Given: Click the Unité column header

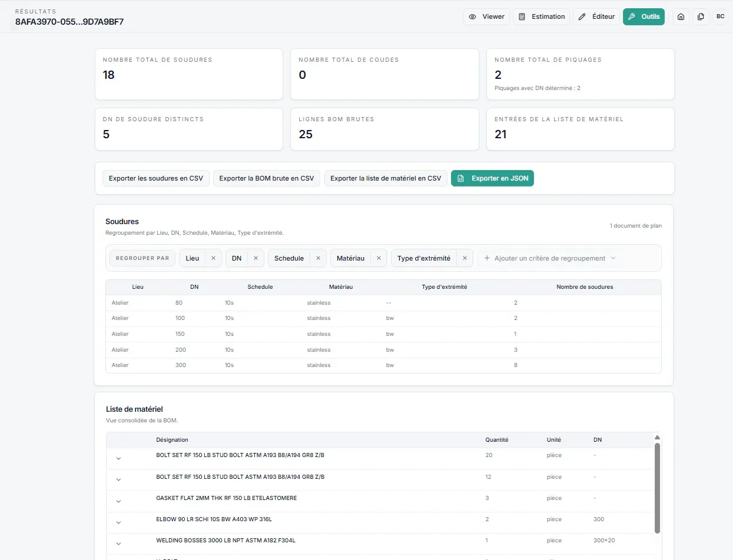Looking at the screenshot, I should coord(553,440).
